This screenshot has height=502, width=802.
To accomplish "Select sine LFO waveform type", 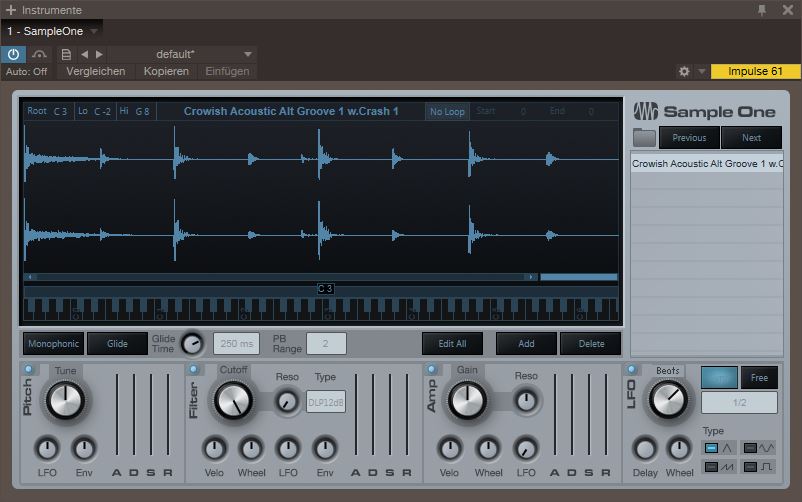I will click(759, 448).
